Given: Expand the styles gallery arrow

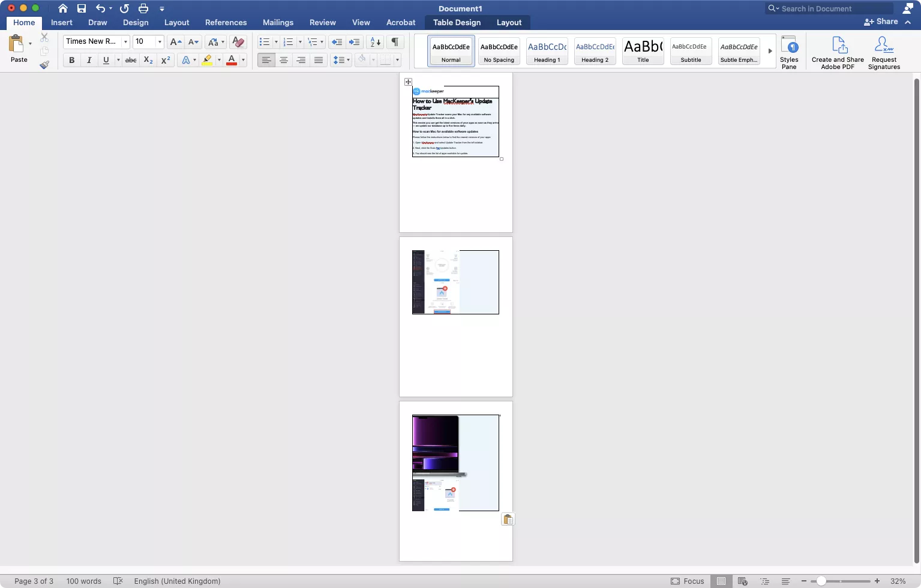Looking at the screenshot, I should pyautogui.click(x=770, y=51).
